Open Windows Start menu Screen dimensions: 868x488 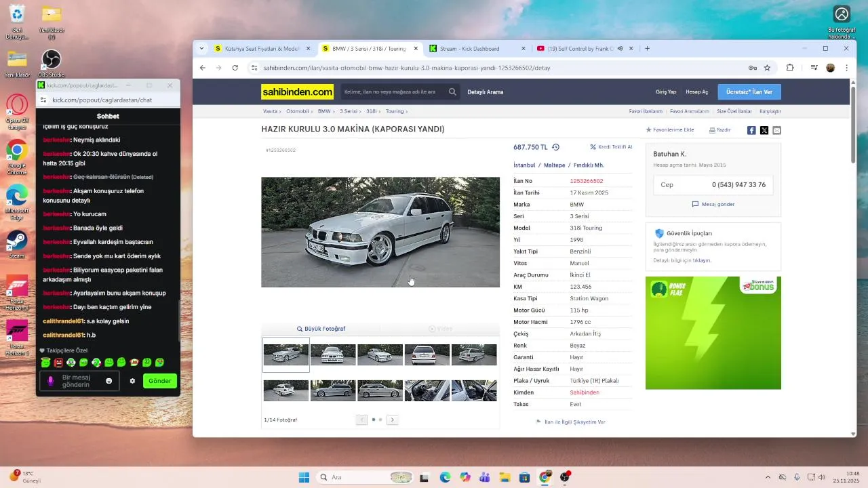(304, 477)
